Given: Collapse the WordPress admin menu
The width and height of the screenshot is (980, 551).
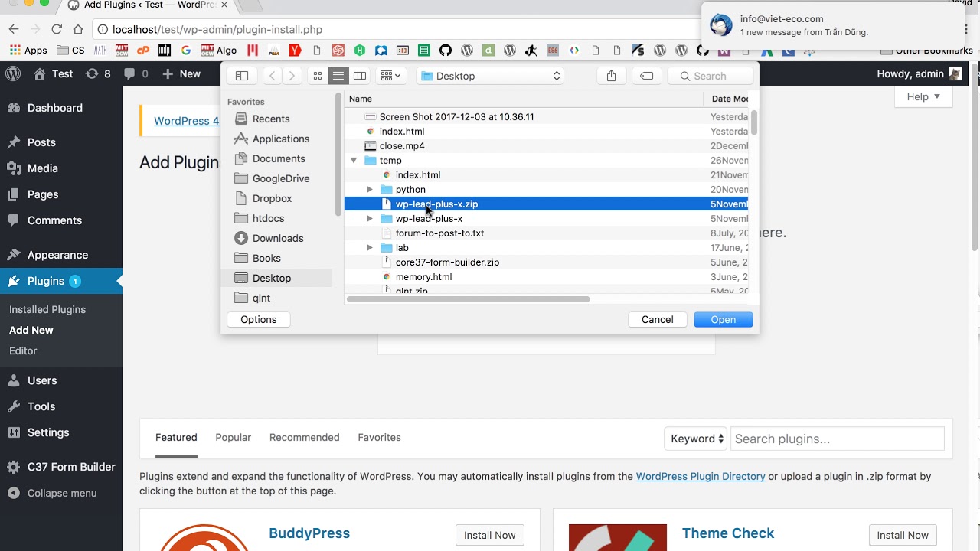Looking at the screenshot, I should point(61,493).
